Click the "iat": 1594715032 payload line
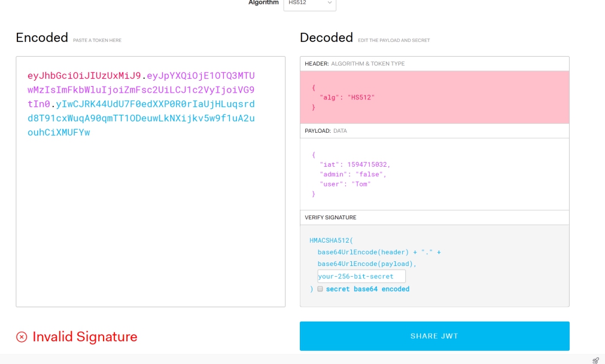The height and width of the screenshot is (364, 605). click(355, 164)
